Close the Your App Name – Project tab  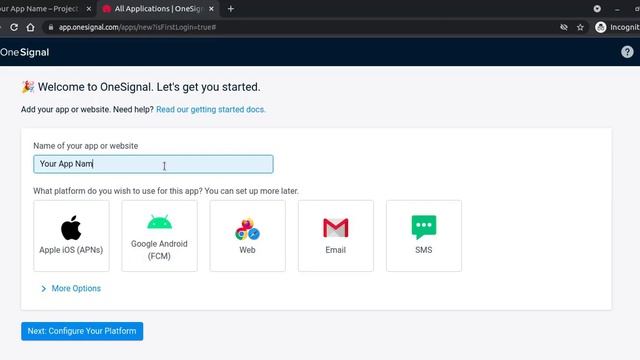point(89,9)
